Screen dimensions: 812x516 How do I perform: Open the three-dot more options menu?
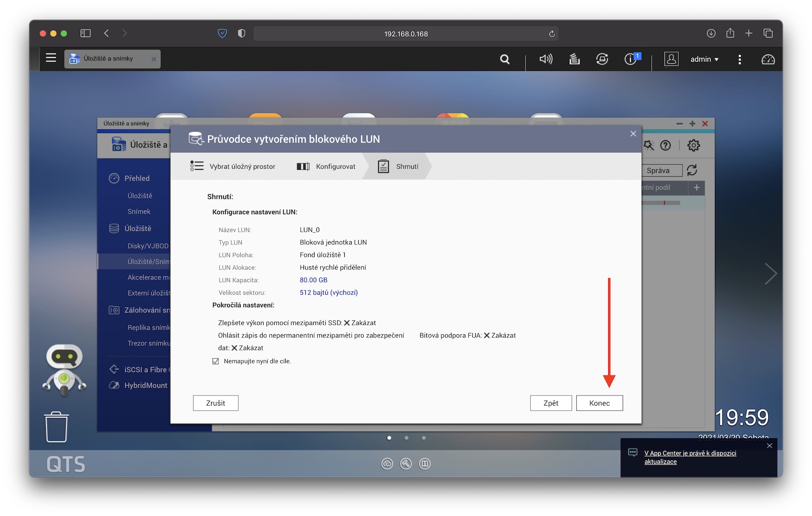tap(740, 59)
